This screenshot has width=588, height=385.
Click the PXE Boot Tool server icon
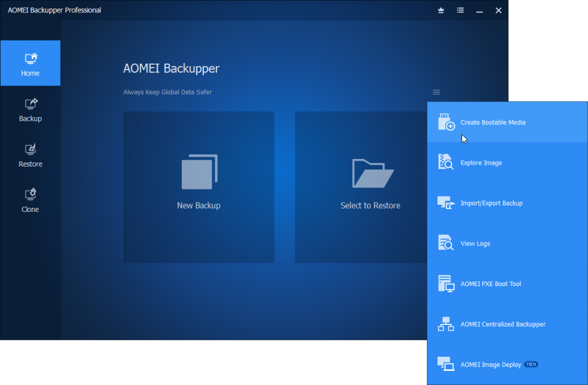446,284
